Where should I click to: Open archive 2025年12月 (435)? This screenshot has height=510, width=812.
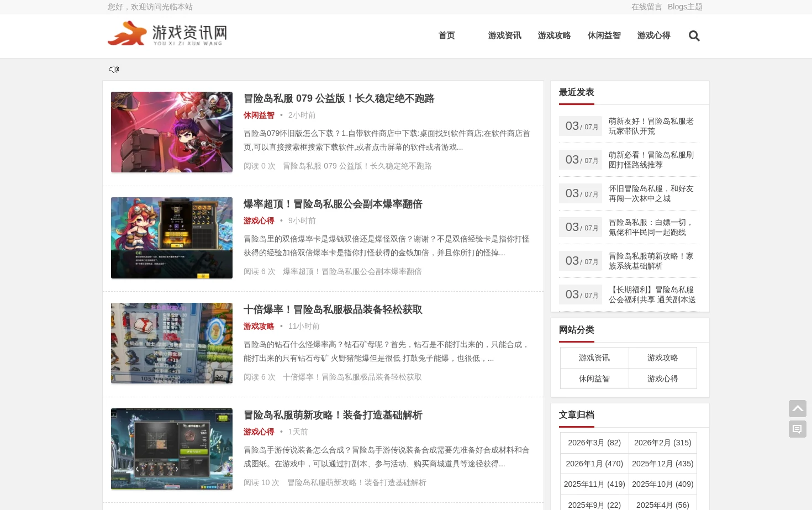click(663, 464)
